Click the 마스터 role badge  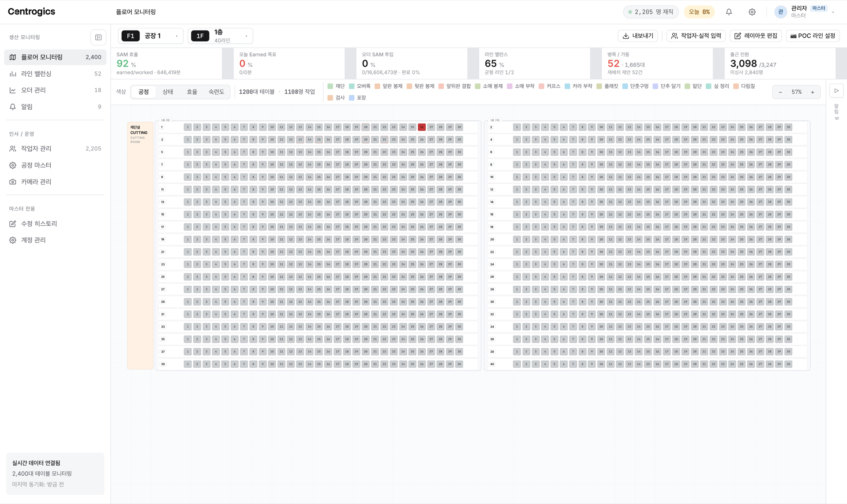pyautogui.click(x=819, y=8)
